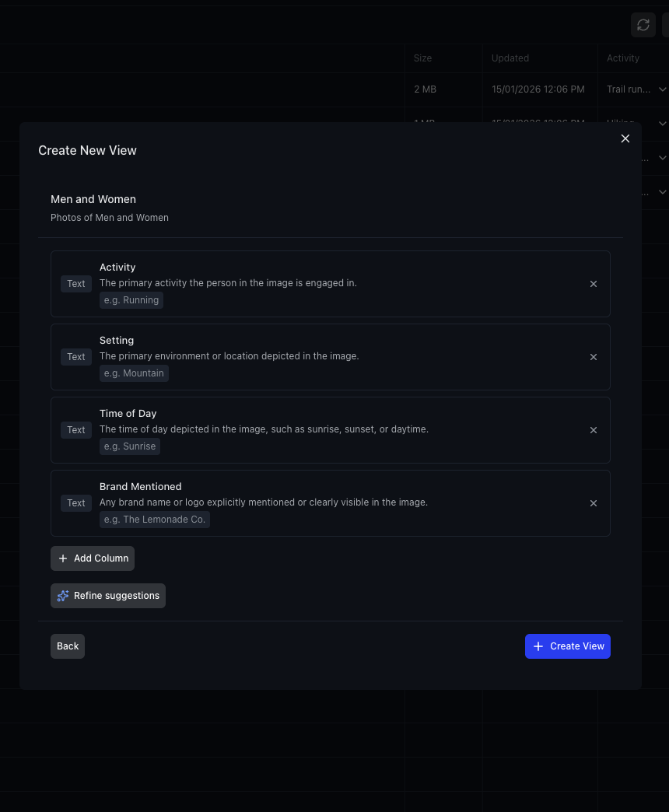Image resolution: width=669 pixels, height=812 pixels.
Task: Remove the Activity column with its X
Action: point(594,284)
